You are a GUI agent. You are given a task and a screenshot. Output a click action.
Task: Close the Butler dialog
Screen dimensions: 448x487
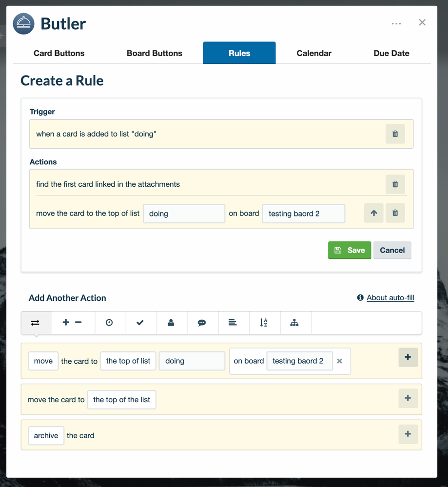[x=422, y=22]
